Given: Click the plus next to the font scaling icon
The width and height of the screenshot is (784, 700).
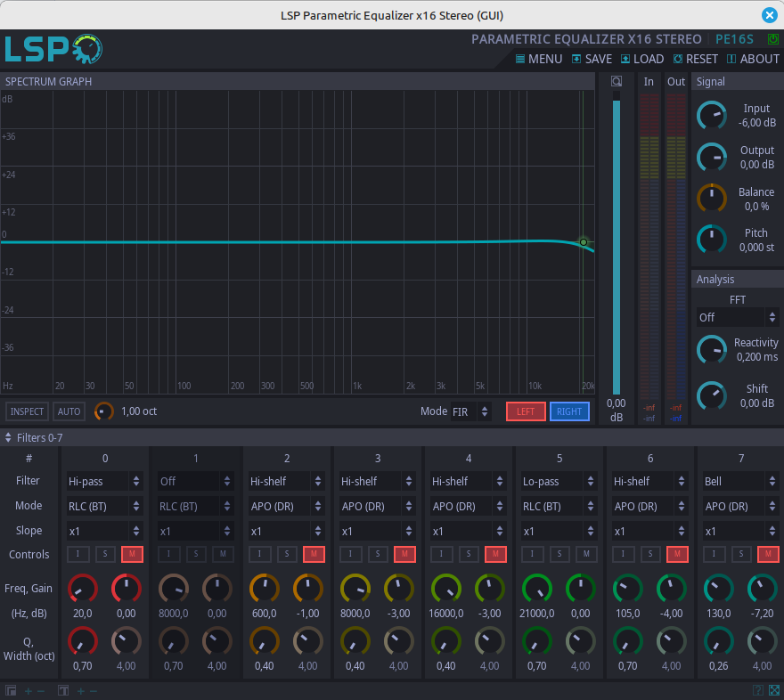Looking at the screenshot, I should coord(80,691).
